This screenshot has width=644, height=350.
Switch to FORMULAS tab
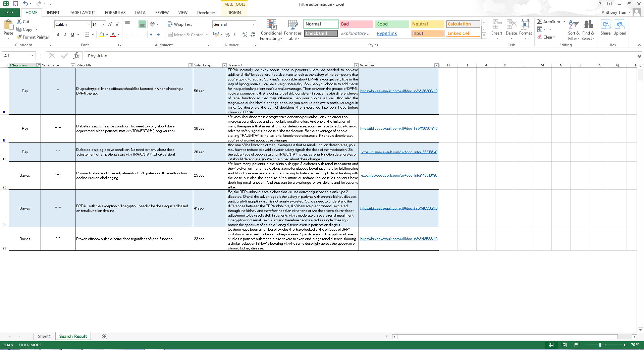[x=115, y=13]
